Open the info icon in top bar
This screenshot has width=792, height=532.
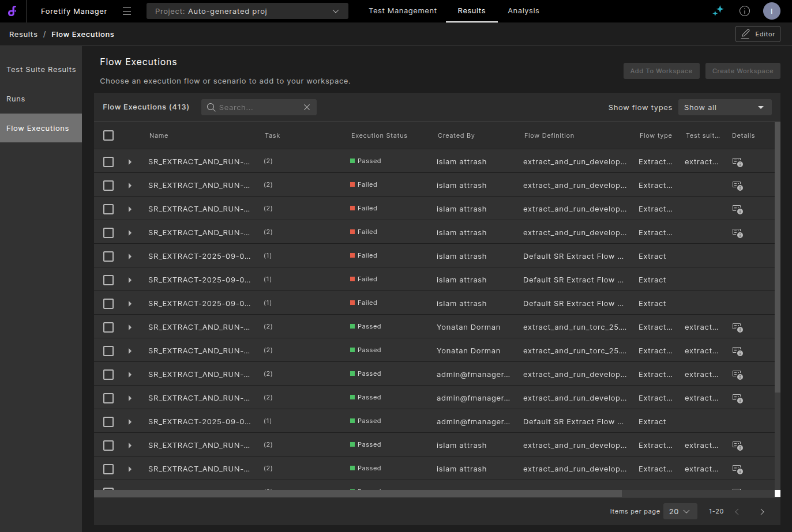pyautogui.click(x=745, y=11)
